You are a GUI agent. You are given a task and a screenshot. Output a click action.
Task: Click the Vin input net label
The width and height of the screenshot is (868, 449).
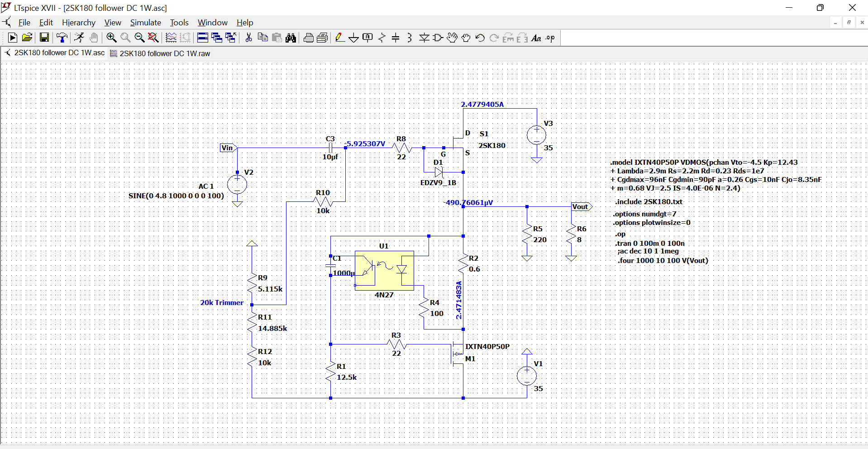(x=228, y=148)
